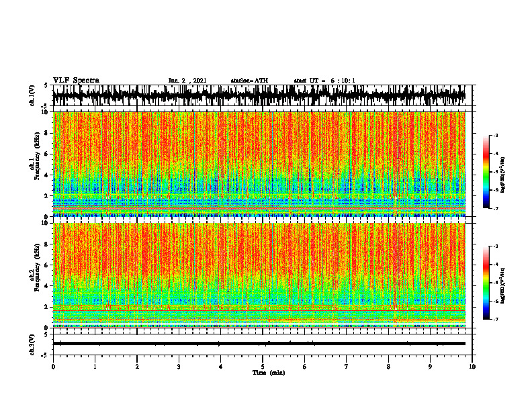Click the "-7" label on ch.2 color scale
The width and height of the screenshot is (532, 411).
496,319
